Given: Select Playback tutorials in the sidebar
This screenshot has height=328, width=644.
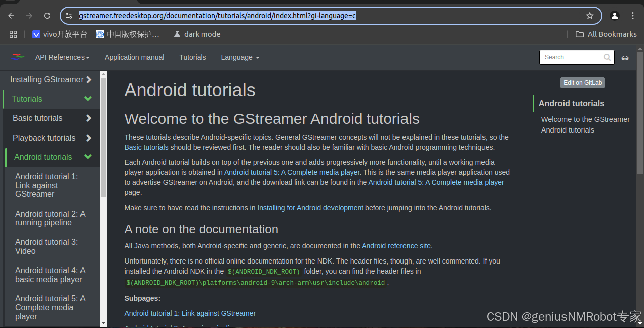Looking at the screenshot, I should (x=44, y=138).
